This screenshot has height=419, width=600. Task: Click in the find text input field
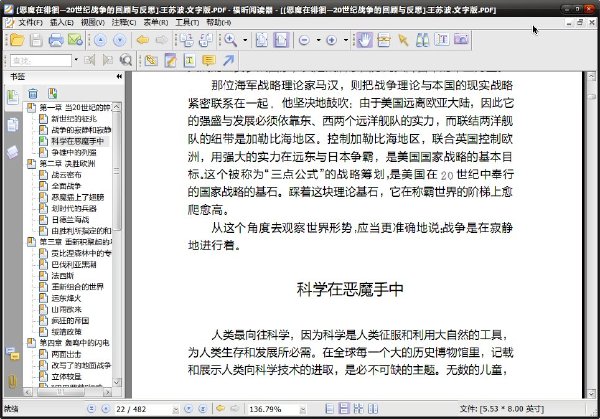click(41, 60)
